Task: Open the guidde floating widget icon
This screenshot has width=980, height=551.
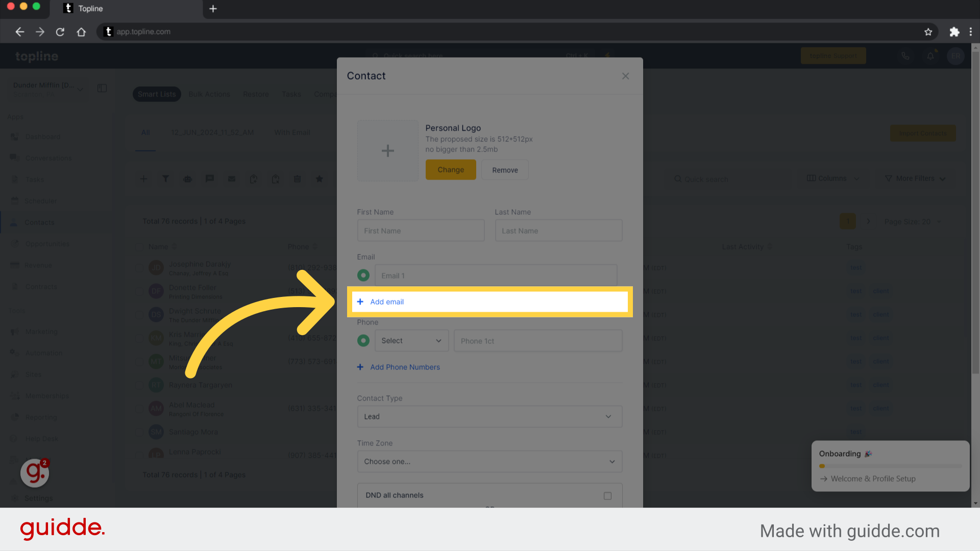Action: (x=35, y=472)
